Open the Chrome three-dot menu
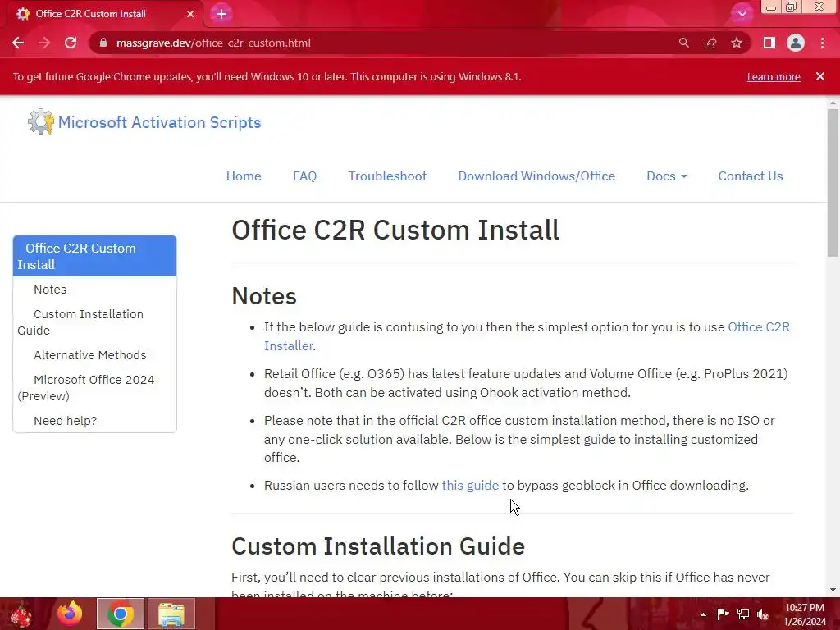Screen dimensions: 840x630 click(822, 43)
